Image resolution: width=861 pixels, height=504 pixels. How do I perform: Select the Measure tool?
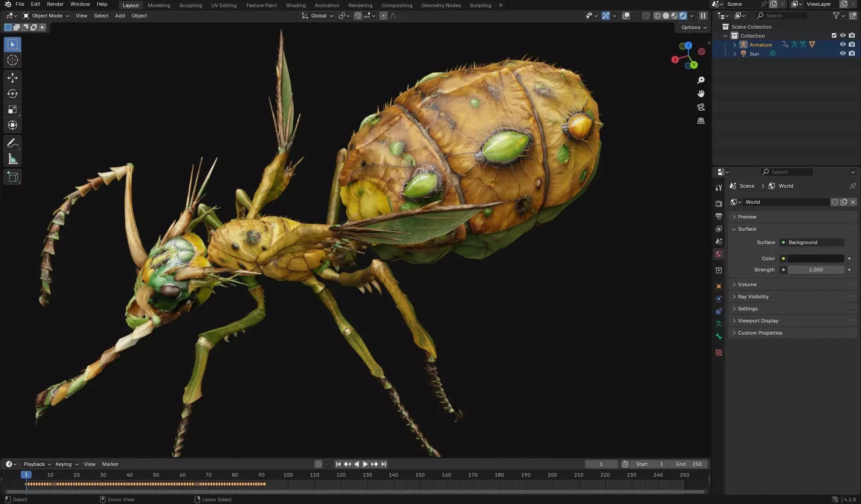(13, 159)
